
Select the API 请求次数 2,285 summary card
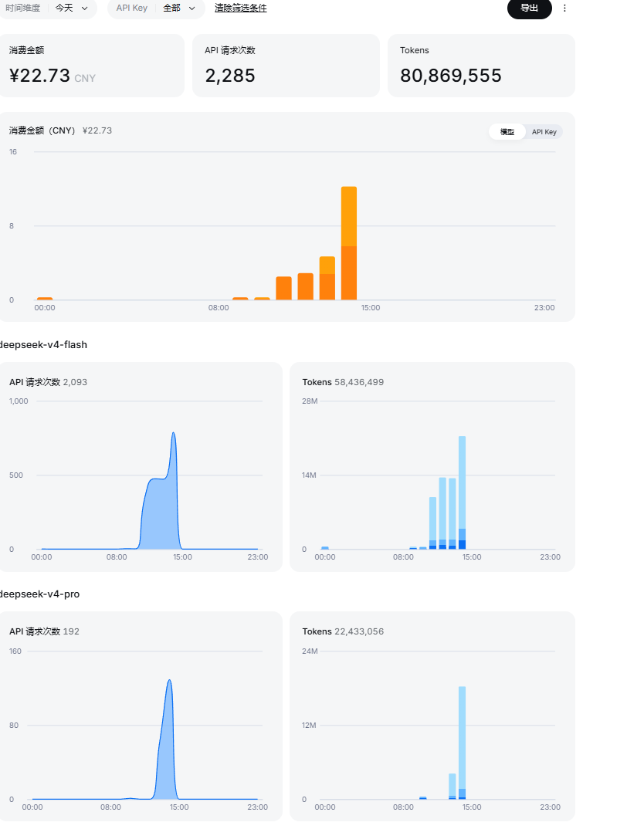[x=286, y=66]
